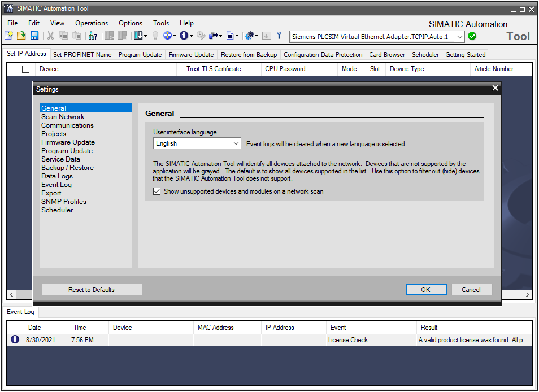
Task: Click the Paste clipboard icon
Action: (76, 36)
